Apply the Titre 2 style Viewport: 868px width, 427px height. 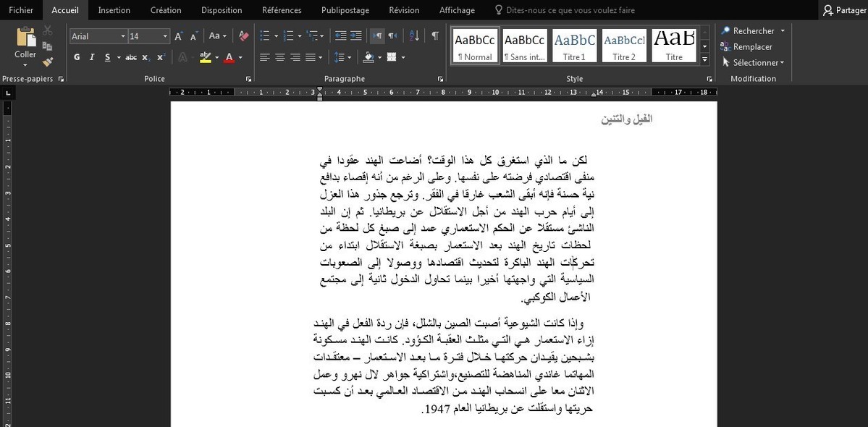[624, 46]
